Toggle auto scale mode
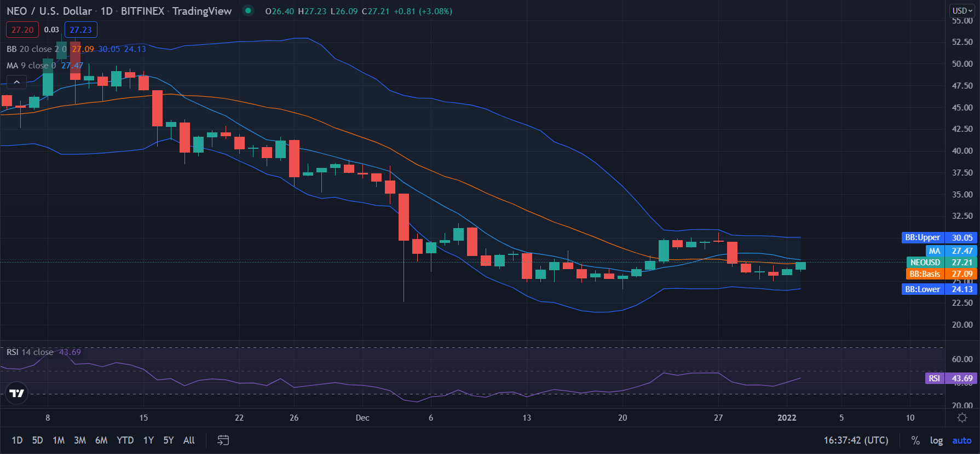Screen dimensions: 980x454 pyautogui.click(x=962, y=440)
